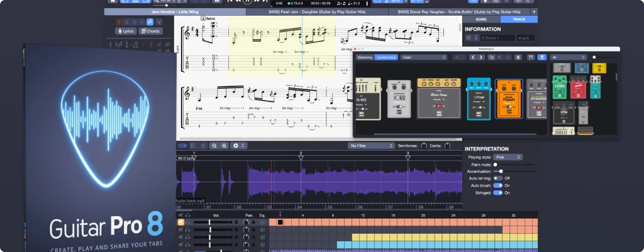Switch to the Stevie Ray Vaughan - Scuttle Buttin' tab
Viewport: 644px width, 252px height.
point(459,12)
